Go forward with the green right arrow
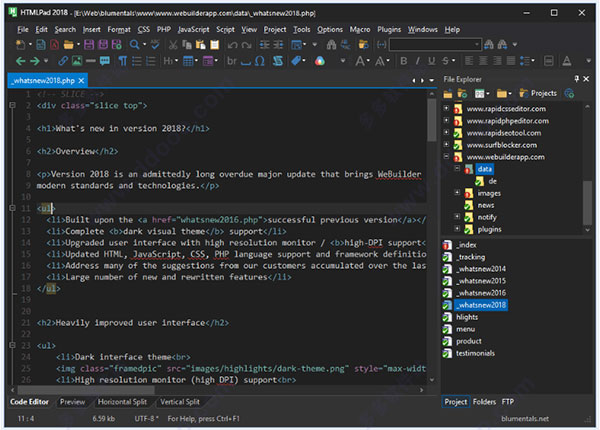The height and width of the screenshot is (430, 600). 35,61
